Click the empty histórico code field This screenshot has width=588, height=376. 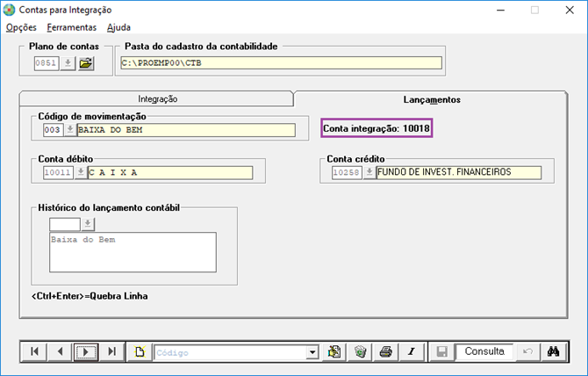pos(65,224)
